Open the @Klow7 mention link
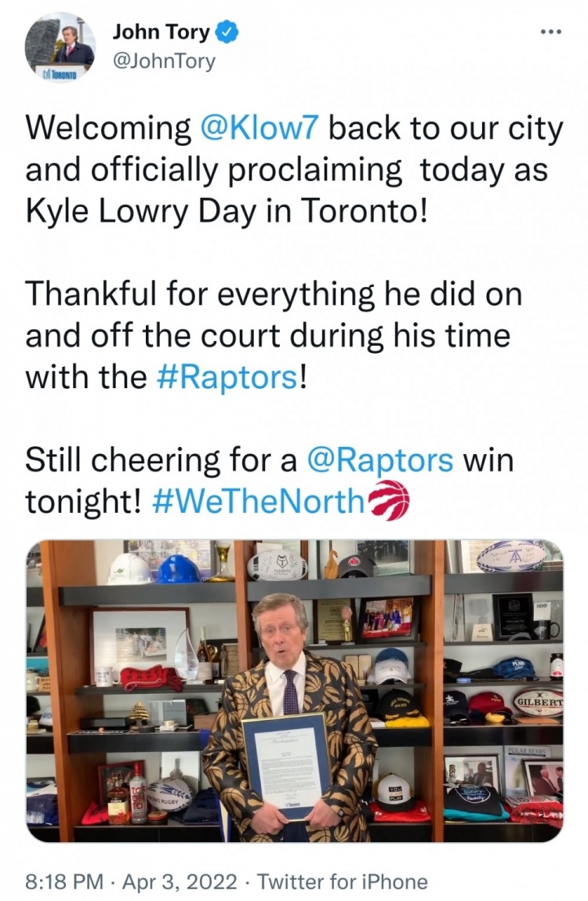Screen dimensions: 588x901 tap(260, 128)
